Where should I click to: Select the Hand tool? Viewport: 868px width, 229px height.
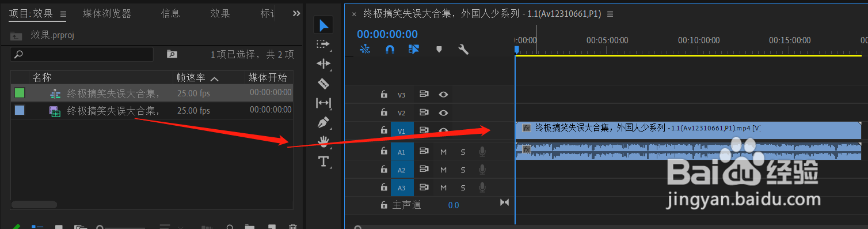click(x=323, y=141)
